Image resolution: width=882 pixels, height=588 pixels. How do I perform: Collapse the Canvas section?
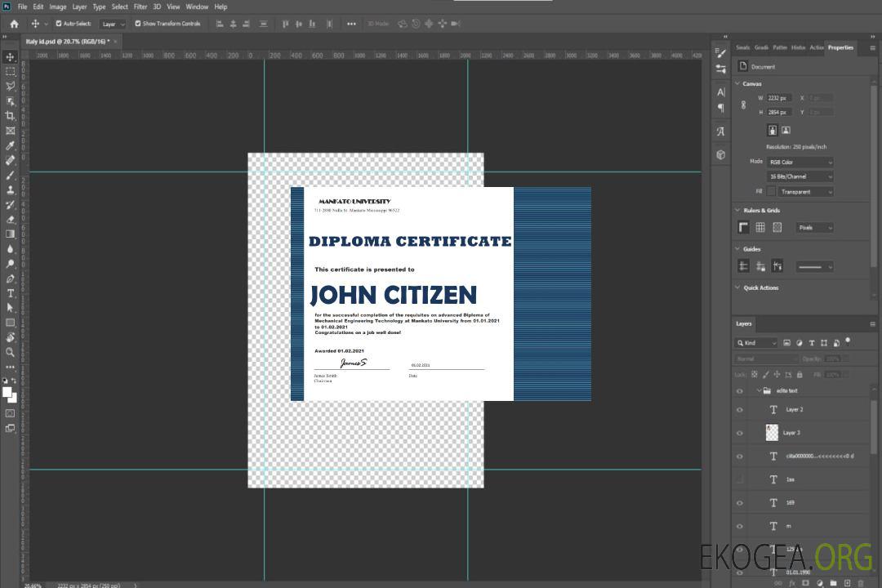737,83
